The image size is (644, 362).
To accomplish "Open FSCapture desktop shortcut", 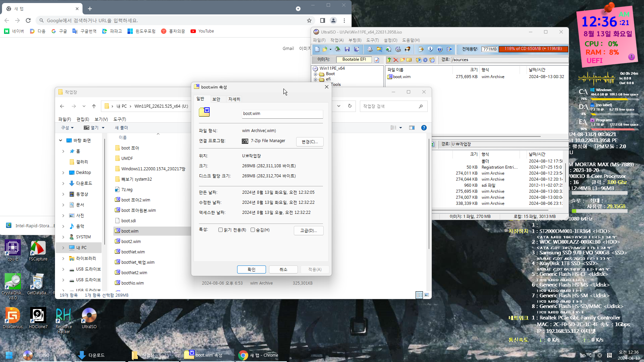I will (x=38, y=250).
